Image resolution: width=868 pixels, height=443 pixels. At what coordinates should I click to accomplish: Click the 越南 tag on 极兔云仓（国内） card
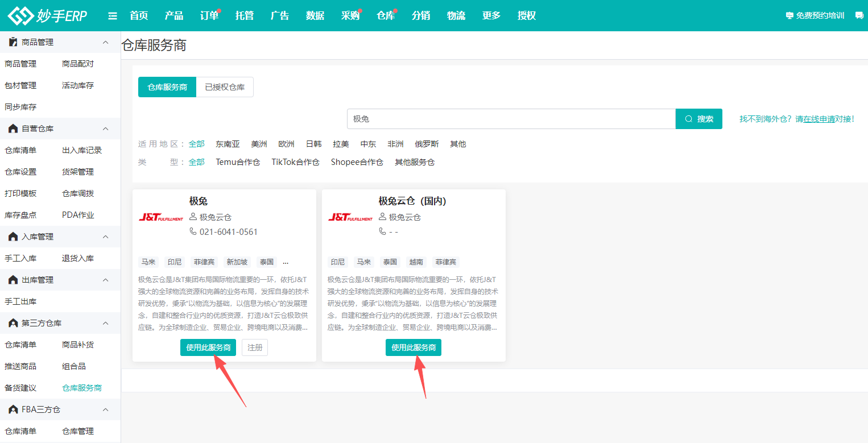coord(416,262)
